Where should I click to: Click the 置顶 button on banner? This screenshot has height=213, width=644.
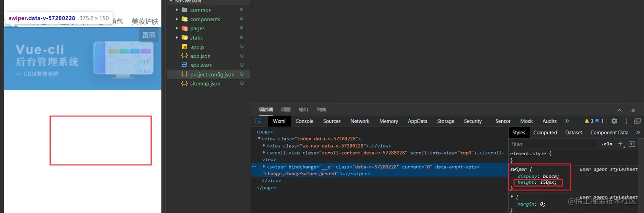click(x=149, y=35)
